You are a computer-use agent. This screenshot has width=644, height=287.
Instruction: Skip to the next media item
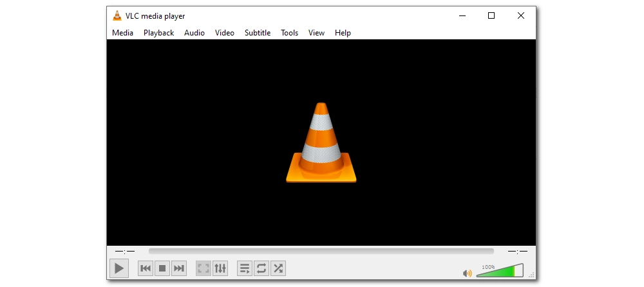pyautogui.click(x=178, y=268)
